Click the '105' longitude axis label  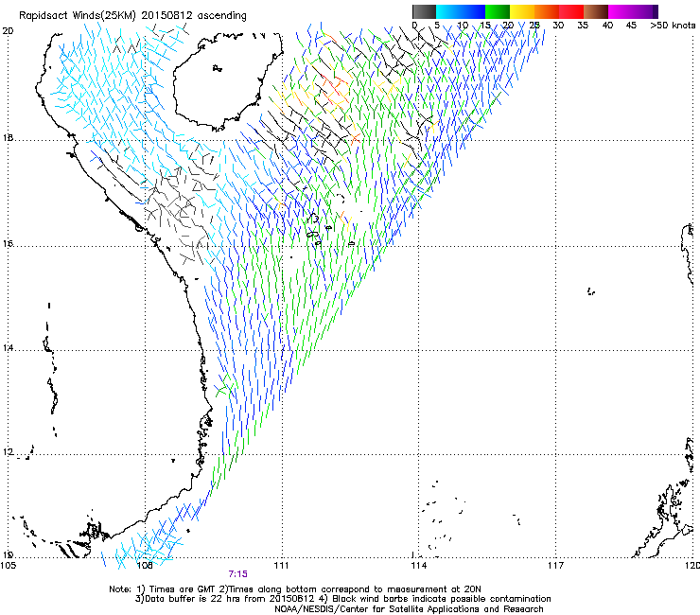pos(9,566)
